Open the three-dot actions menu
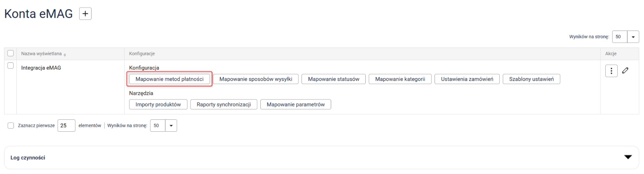Screen dimensions: 644x174 611,71
